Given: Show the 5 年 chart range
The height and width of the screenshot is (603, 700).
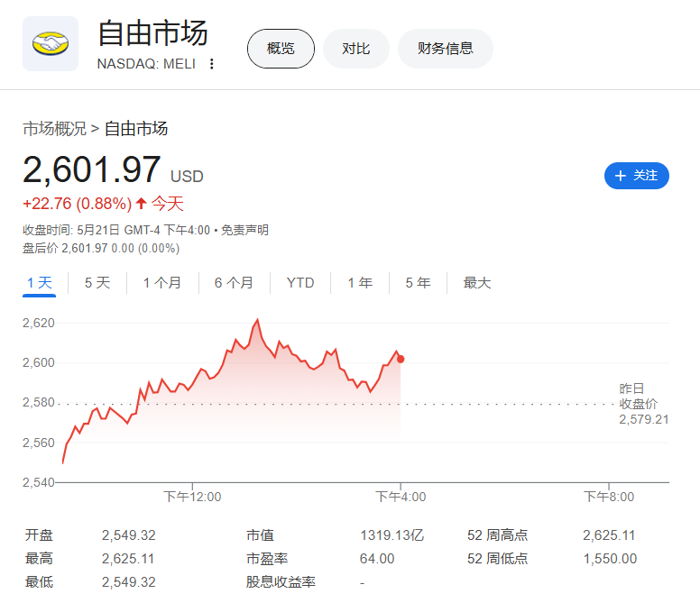Looking at the screenshot, I should [418, 283].
